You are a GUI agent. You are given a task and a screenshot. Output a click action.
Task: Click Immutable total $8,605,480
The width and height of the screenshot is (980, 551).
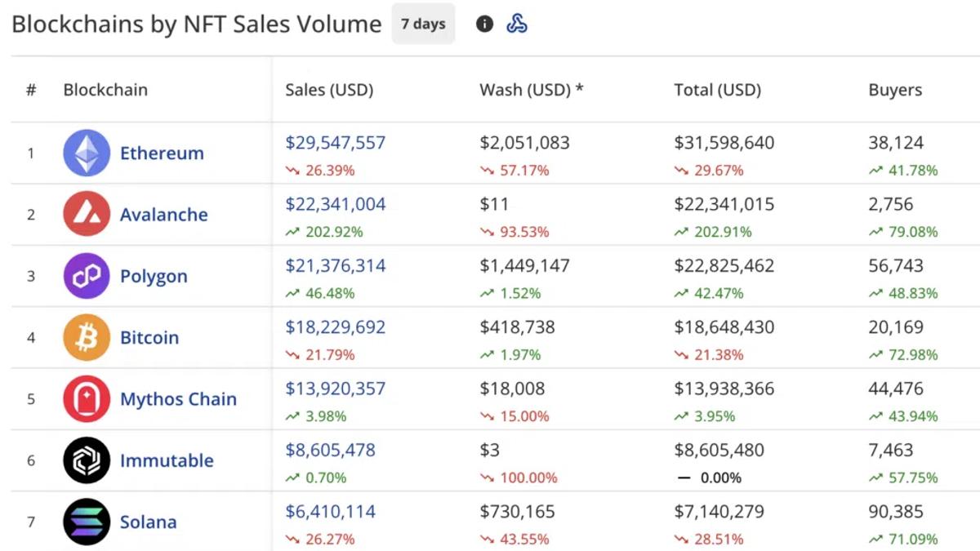tap(719, 450)
